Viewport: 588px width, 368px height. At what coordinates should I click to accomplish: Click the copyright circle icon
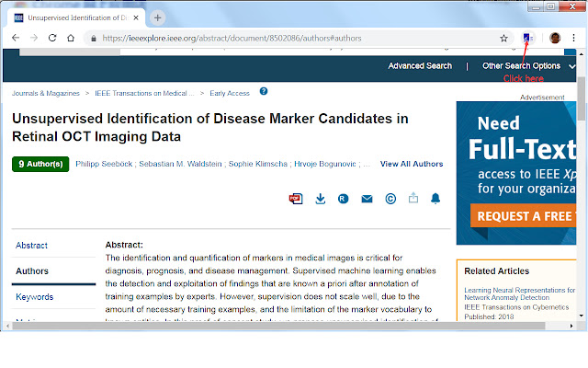[390, 198]
